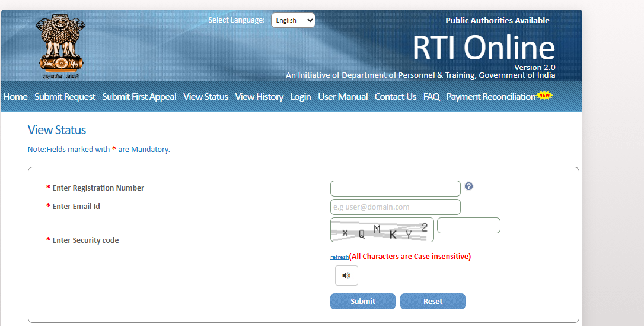Click the 'Enter Email Id' label
The image size is (644, 326).
[76, 207]
